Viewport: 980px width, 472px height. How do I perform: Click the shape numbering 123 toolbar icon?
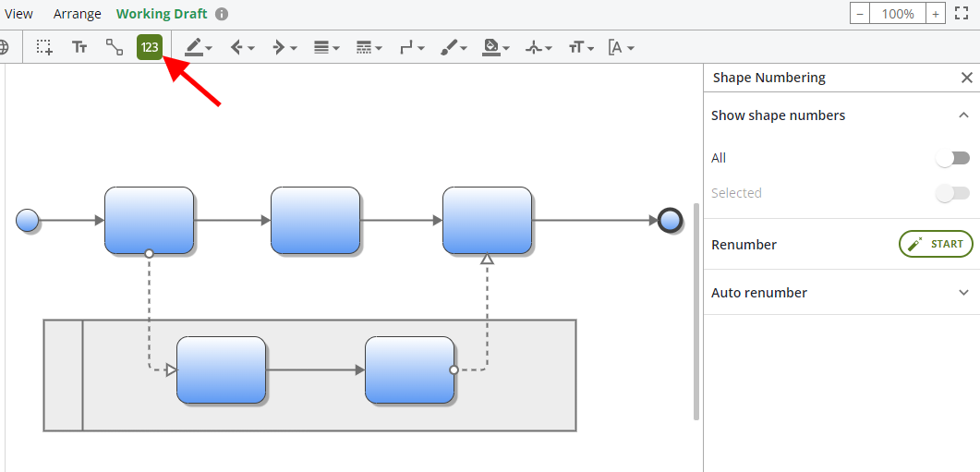[x=150, y=47]
